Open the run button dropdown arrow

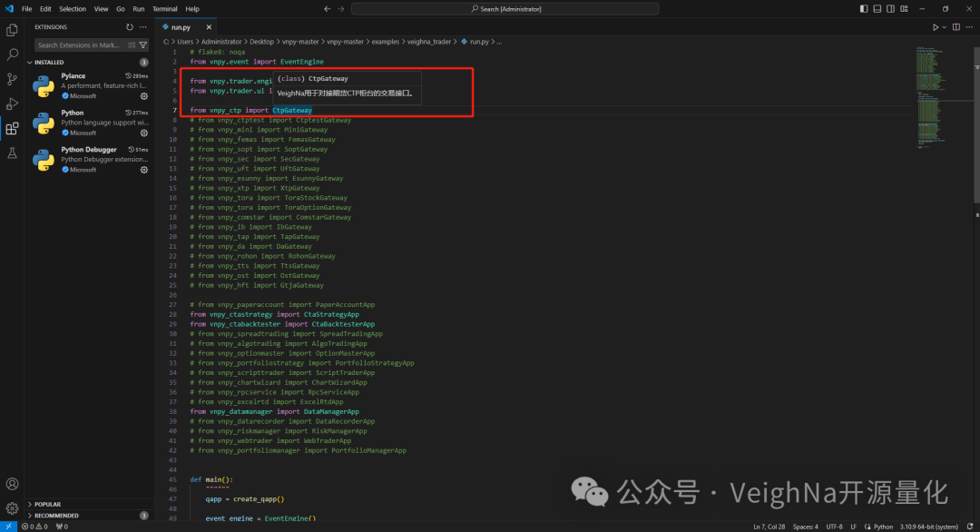[943, 27]
